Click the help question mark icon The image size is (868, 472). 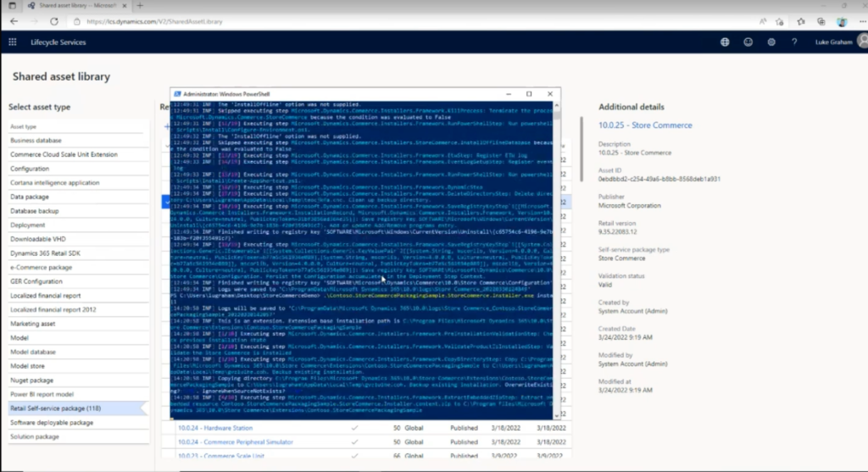click(794, 42)
